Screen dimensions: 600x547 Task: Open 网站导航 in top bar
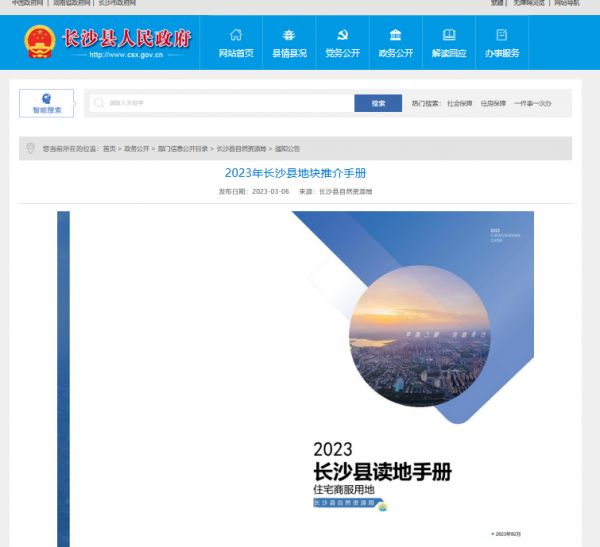(x=566, y=4)
